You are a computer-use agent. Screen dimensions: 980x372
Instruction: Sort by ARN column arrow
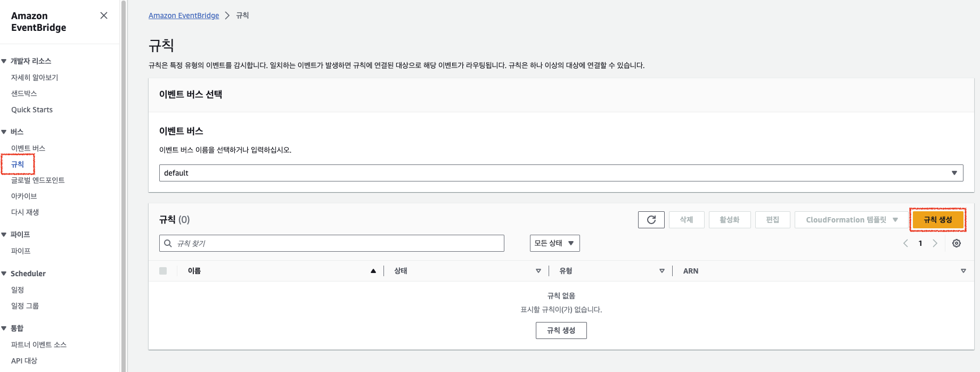963,271
